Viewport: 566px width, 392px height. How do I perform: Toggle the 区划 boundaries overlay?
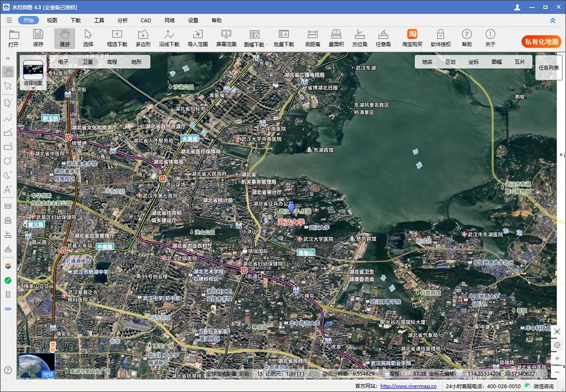[x=451, y=62]
